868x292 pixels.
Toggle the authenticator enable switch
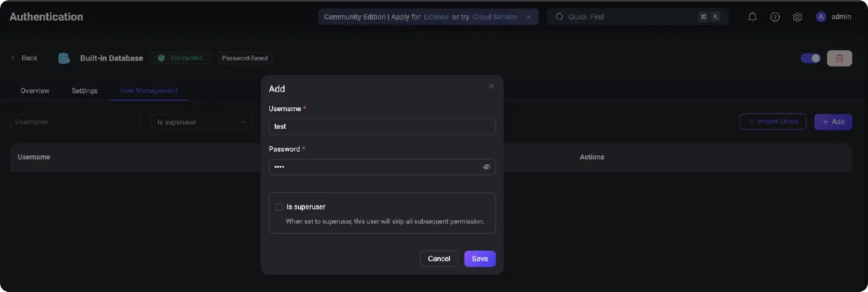pos(810,58)
